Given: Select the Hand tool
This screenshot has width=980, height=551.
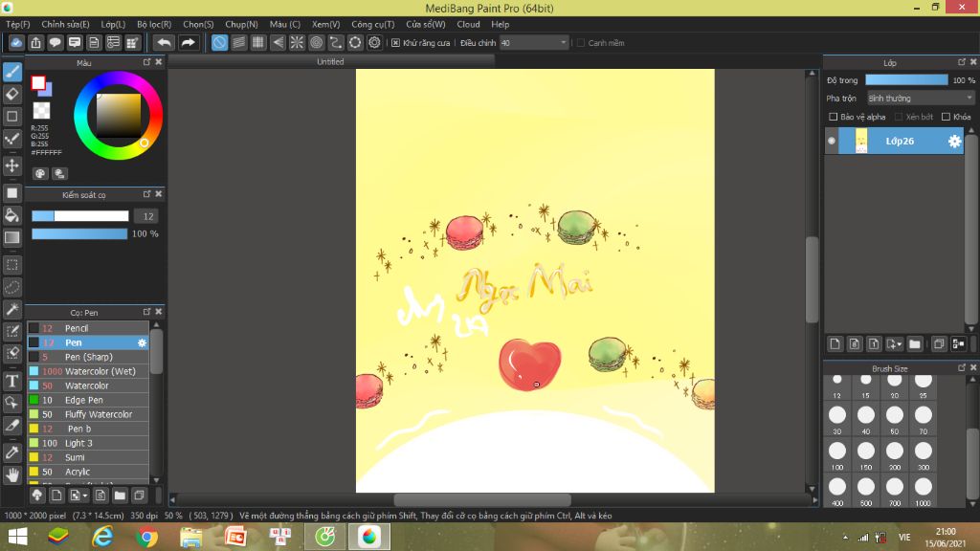Looking at the screenshot, I should (11, 474).
